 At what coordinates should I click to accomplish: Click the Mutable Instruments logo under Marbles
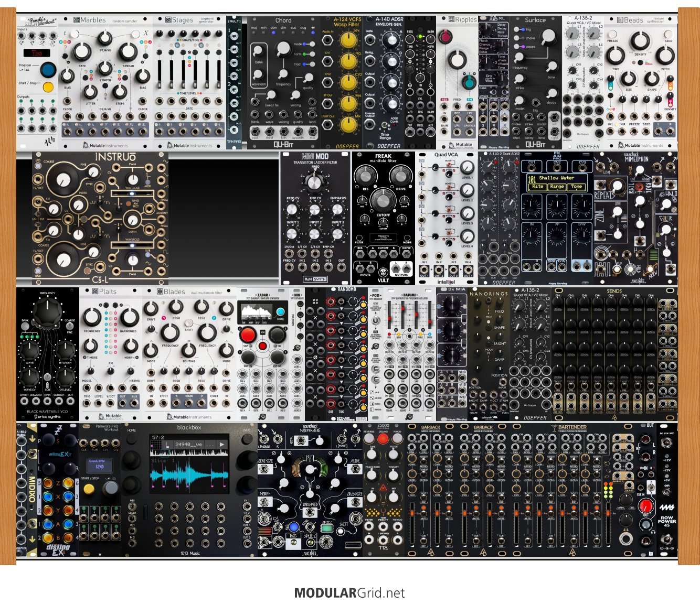coord(106,146)
